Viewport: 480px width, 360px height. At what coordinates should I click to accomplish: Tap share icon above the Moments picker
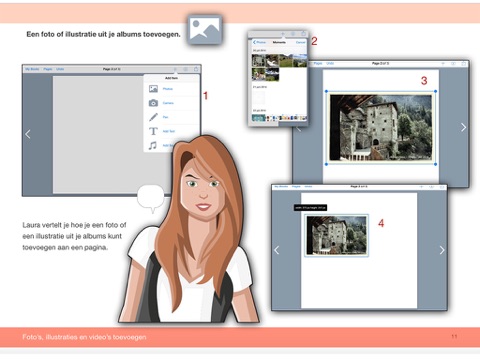303,33
